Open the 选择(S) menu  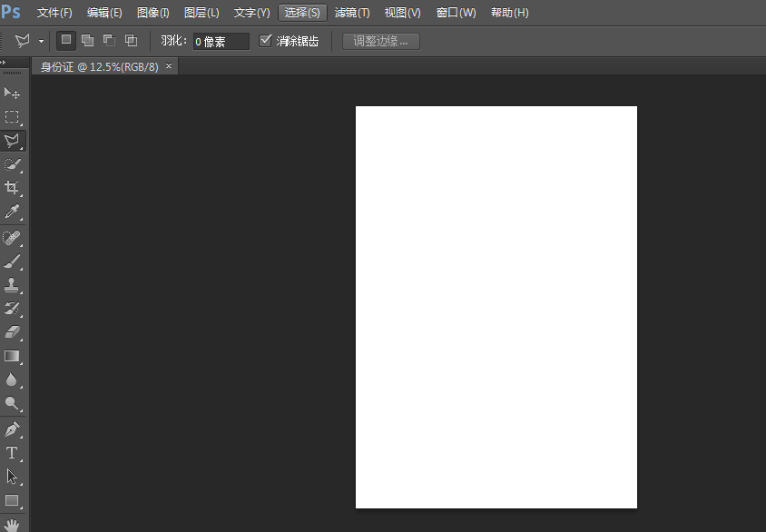click(302, 13)
